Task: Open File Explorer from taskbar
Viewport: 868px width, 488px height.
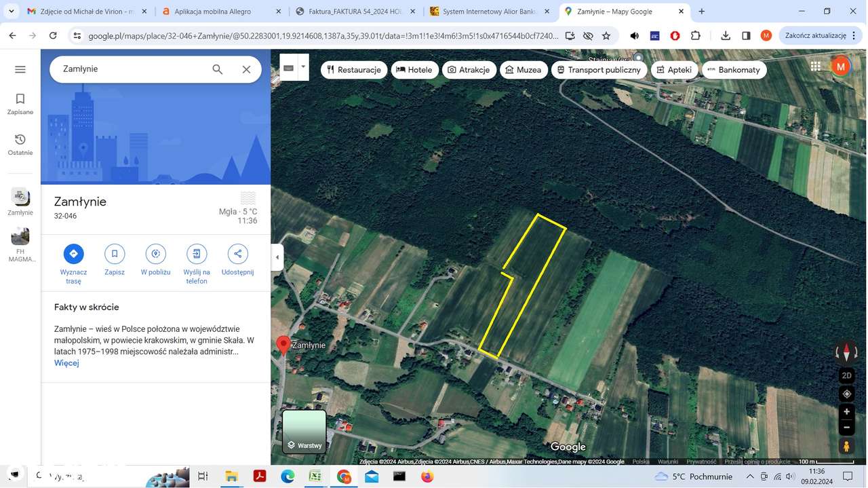Action: tap(231, 476)
